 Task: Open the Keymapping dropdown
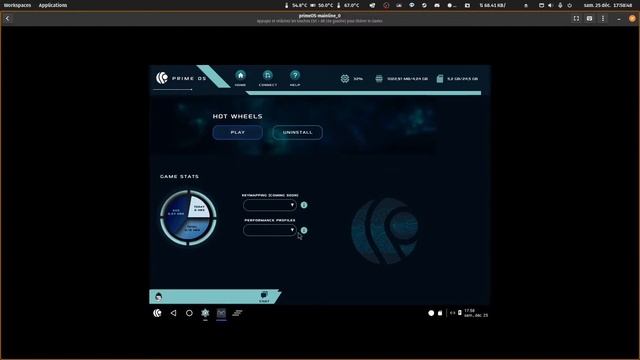click(269, 205)
